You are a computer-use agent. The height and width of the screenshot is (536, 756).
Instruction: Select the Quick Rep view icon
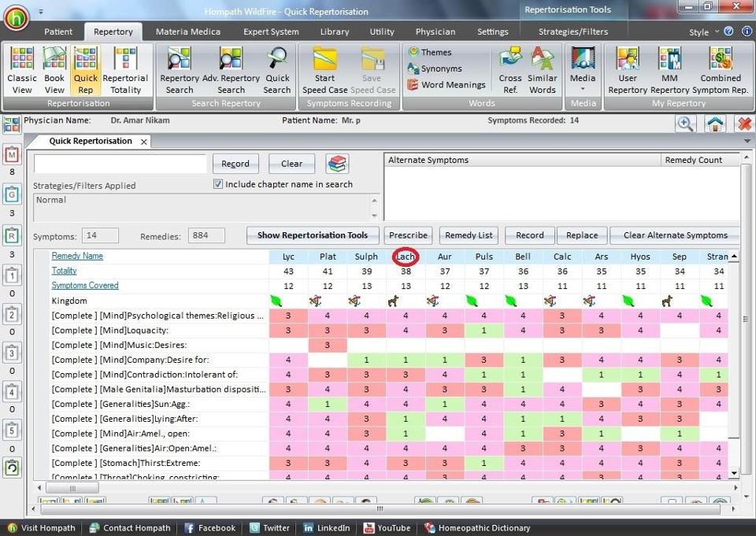tap(85, 70)
